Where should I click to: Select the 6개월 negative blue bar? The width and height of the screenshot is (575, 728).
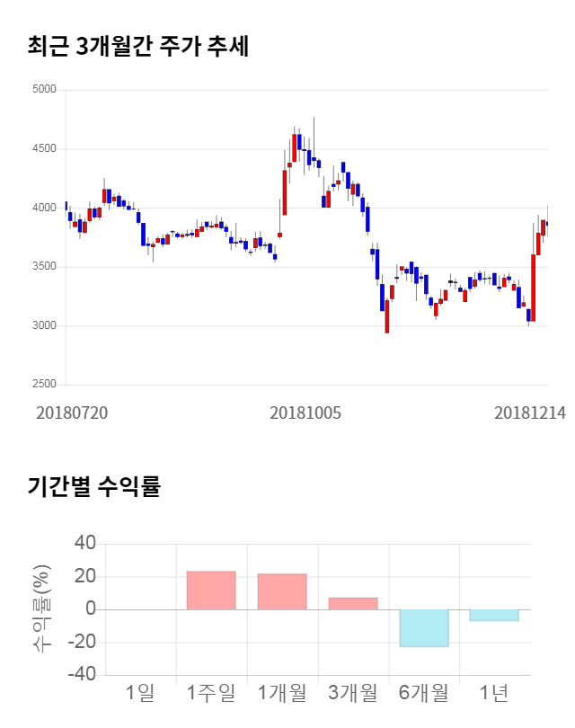click(423, 628)
